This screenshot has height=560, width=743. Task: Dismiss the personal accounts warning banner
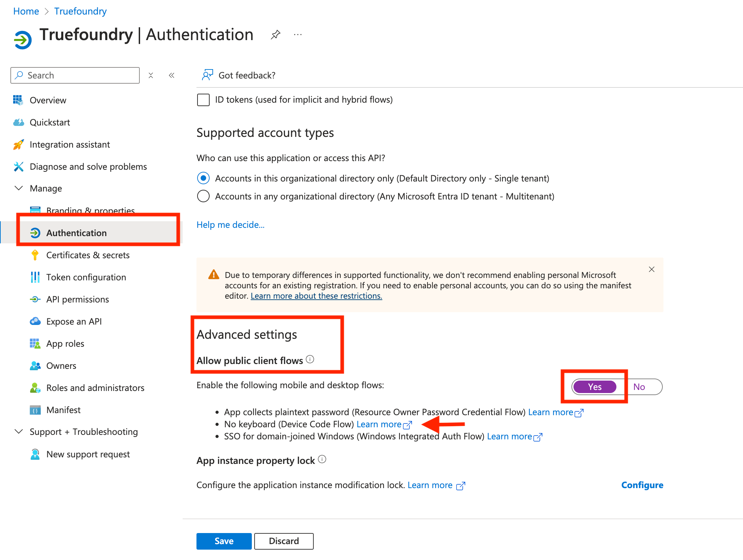[x=652, y=269]
